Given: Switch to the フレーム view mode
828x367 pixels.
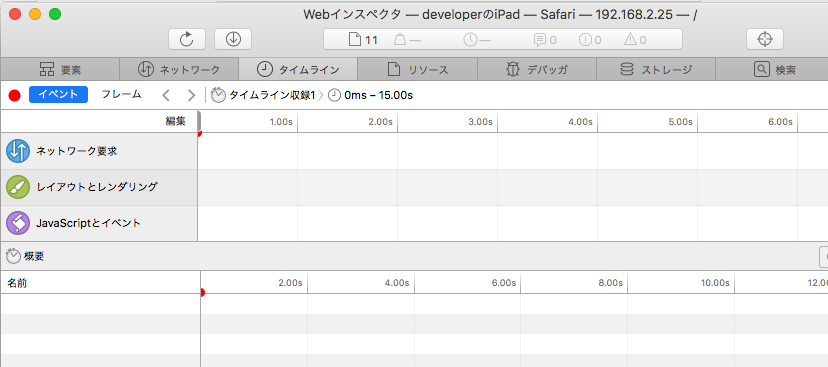Looking at the screenshot, I should [x=121, y=95].
